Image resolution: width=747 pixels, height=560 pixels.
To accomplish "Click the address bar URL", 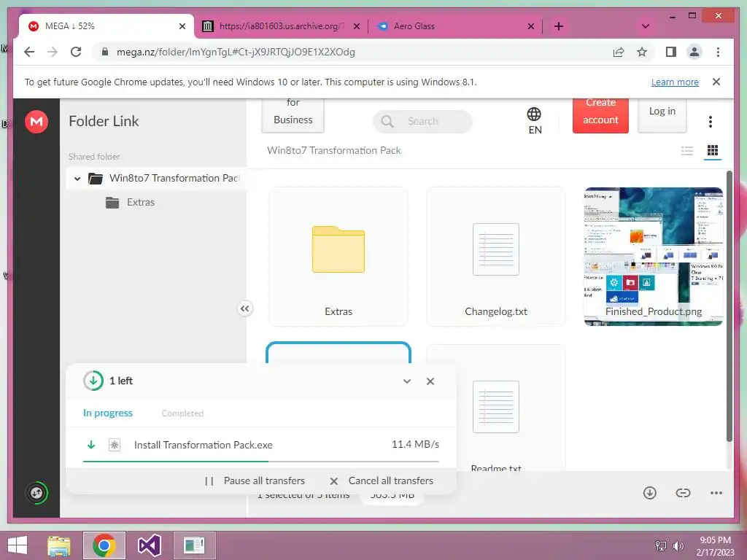I will click(236, 52).
